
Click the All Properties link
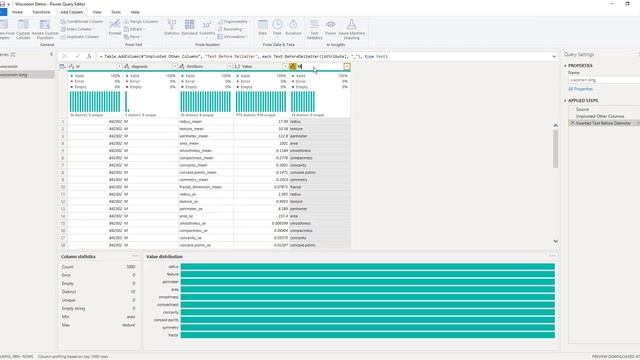click(x=580, y=89)
